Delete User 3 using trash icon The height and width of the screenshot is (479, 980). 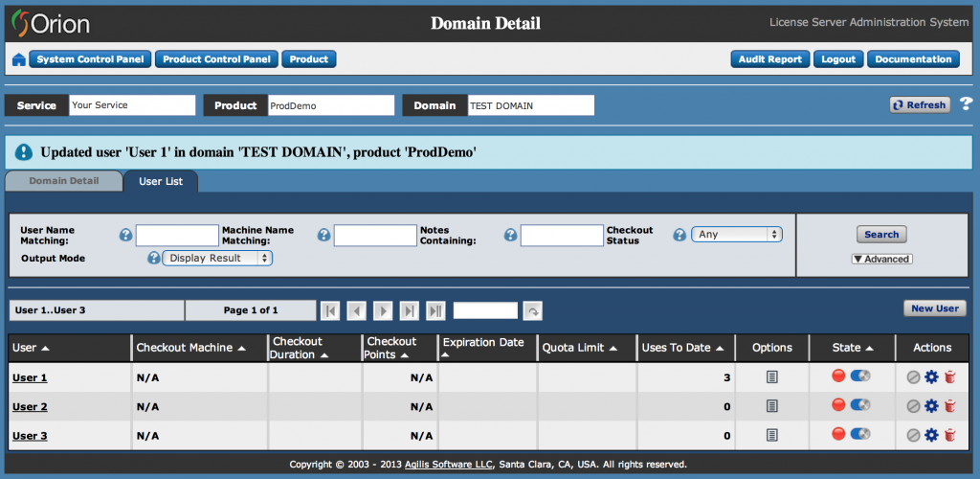(x=949, y=436)
